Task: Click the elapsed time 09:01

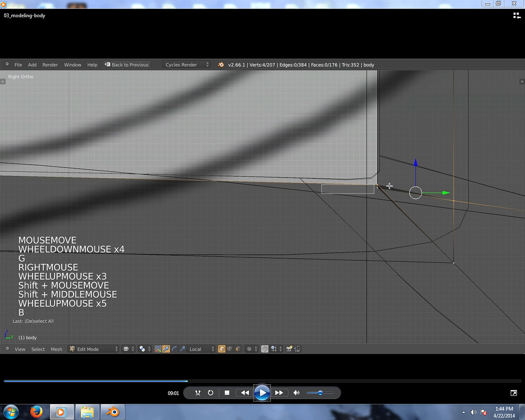Action: pyautogui.click(x=173, y=393)
